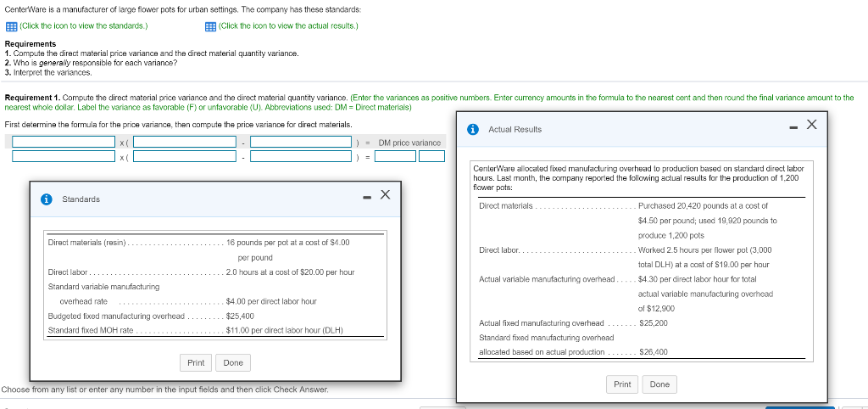Click '$25,200' actual fixed overhead value
Image resolution: width=868 pixels, height=409 pixels.
click(x=654, y=323)
